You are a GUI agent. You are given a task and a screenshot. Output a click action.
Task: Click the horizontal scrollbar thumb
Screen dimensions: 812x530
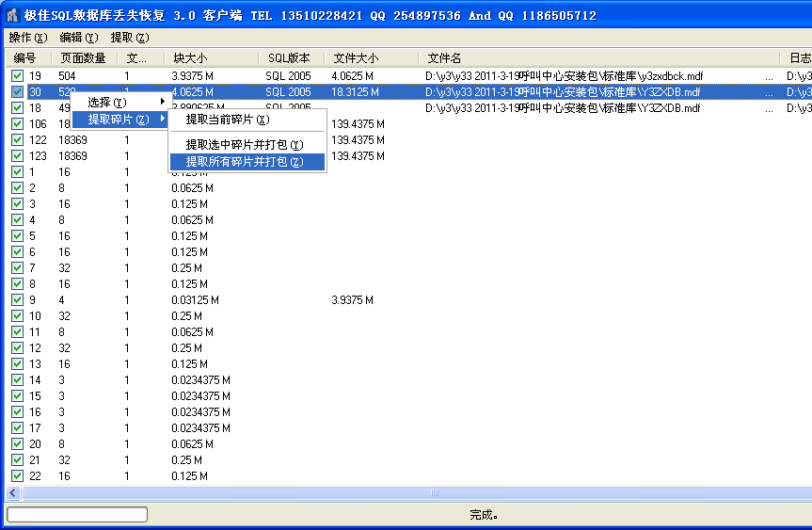click(x=434, y=492)
